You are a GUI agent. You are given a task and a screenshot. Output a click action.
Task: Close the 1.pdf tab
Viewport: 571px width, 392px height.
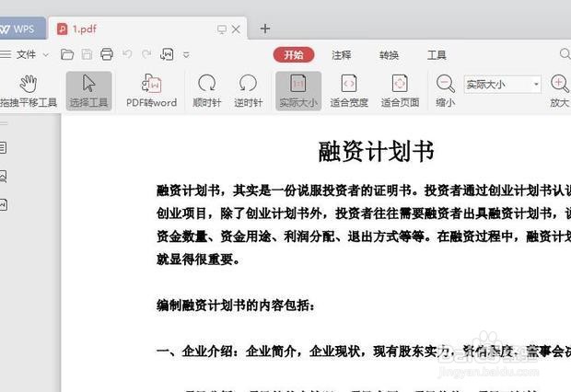[236, 29]
